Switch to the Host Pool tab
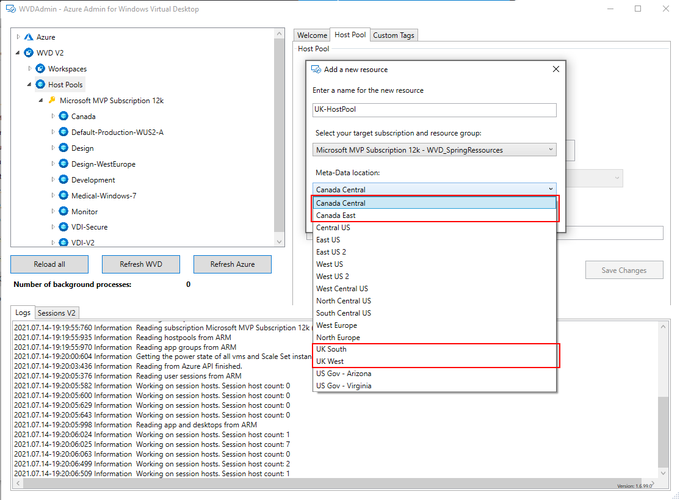Screen dimensions: 680x500 pyautogui.click(x=350, y=35)
